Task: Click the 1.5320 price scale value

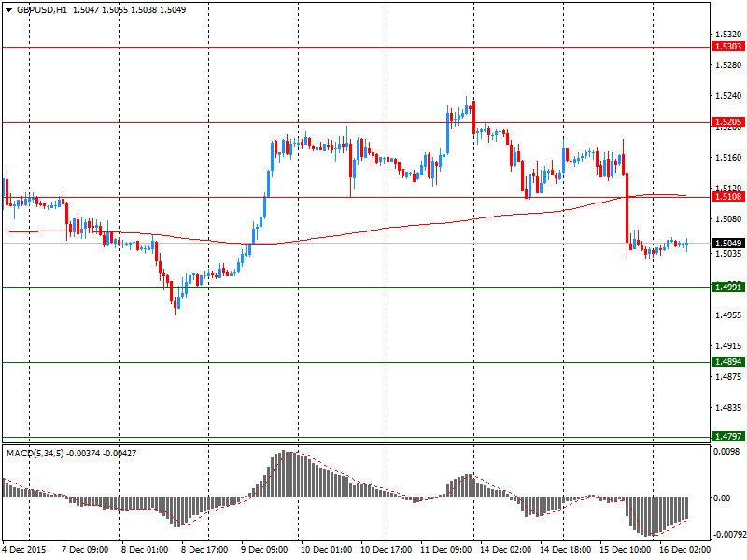Action: [728, 35]
